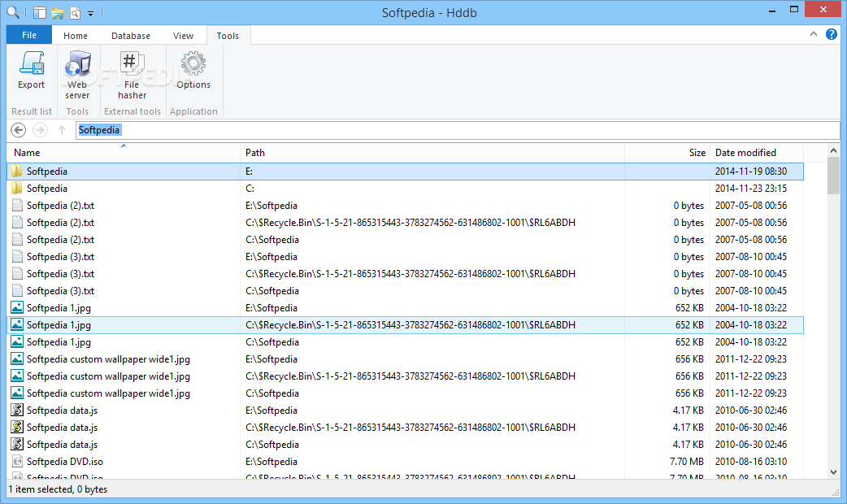This screenshot has height=504, width=847.
Task: Select Softpedia (2).txt located in Recycle.Bin
Action: 405,223
